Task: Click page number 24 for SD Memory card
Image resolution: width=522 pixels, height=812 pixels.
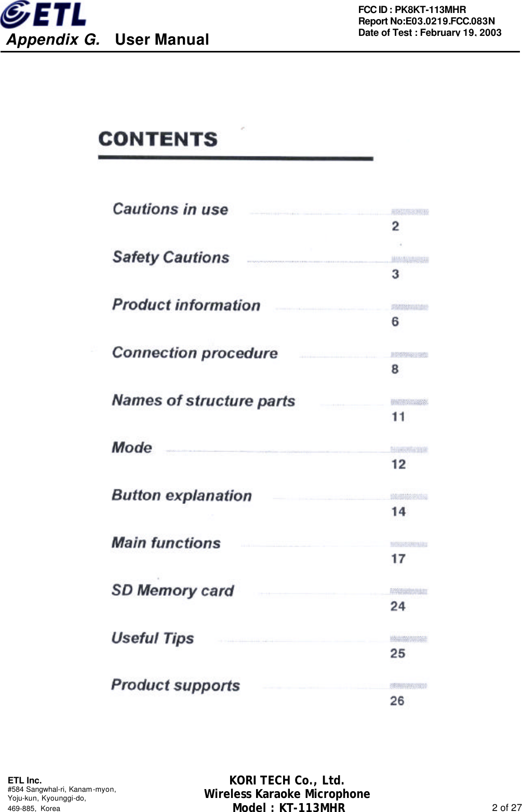Action: pyautogui.click(x=398, y=606)
